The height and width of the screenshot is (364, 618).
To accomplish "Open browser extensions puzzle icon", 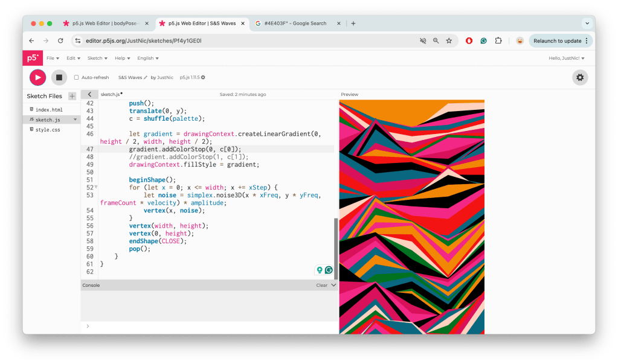I will 498,41.
